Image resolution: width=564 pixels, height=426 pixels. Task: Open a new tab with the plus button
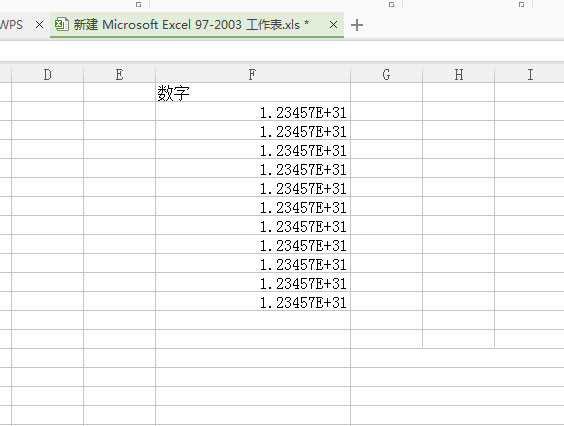tap(357, 25)
